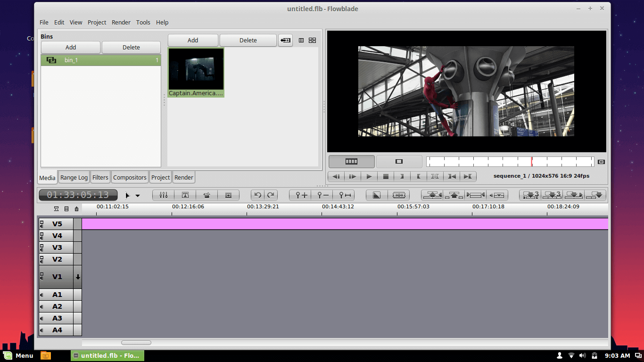
Task: Change media panel column count icon
Action: click(301, 41)
